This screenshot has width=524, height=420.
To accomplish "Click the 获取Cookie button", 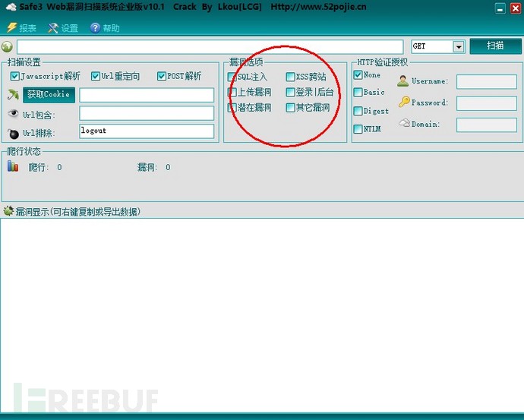I will (x=49, y=95).
